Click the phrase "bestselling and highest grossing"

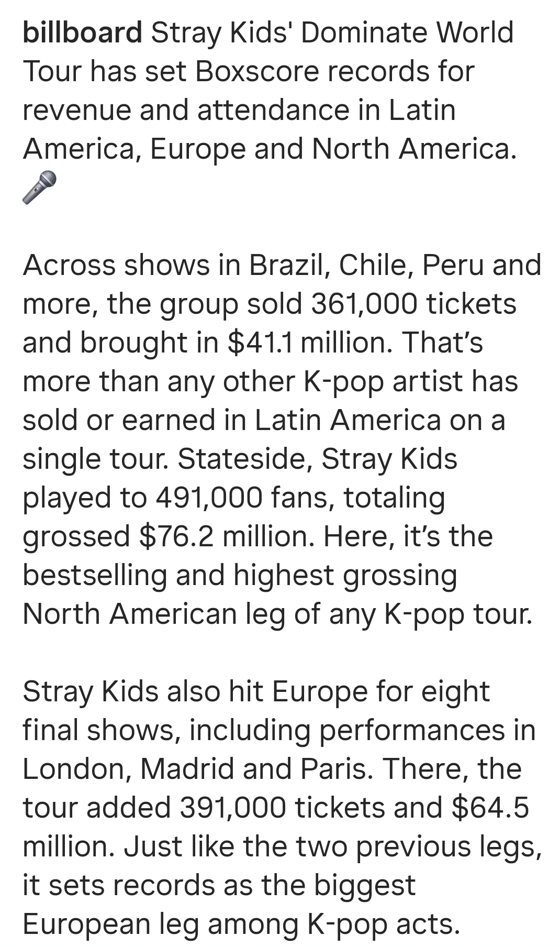pyautogui.click(x=240, y=575)
